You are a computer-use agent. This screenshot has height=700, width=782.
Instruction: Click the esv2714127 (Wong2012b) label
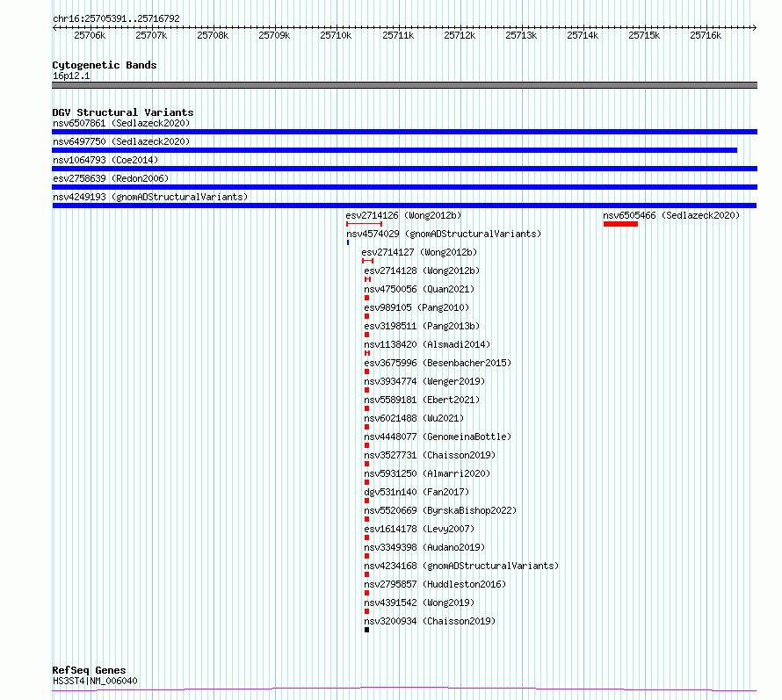pos(419,252)
